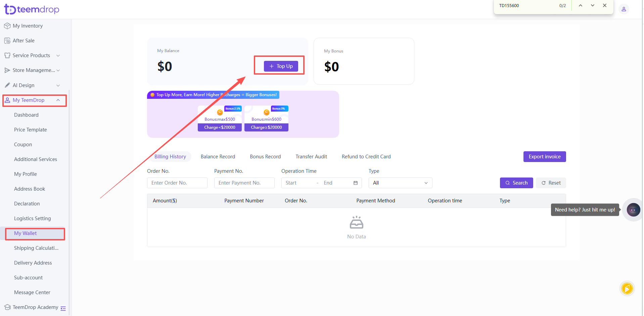Go to next find result
This screenshot has width=644, height=316.
[x=593, y=5]
